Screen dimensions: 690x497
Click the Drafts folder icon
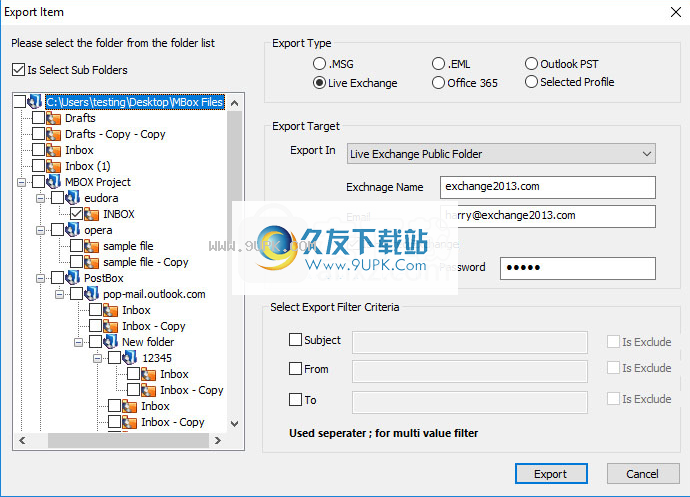coord(54,118)
